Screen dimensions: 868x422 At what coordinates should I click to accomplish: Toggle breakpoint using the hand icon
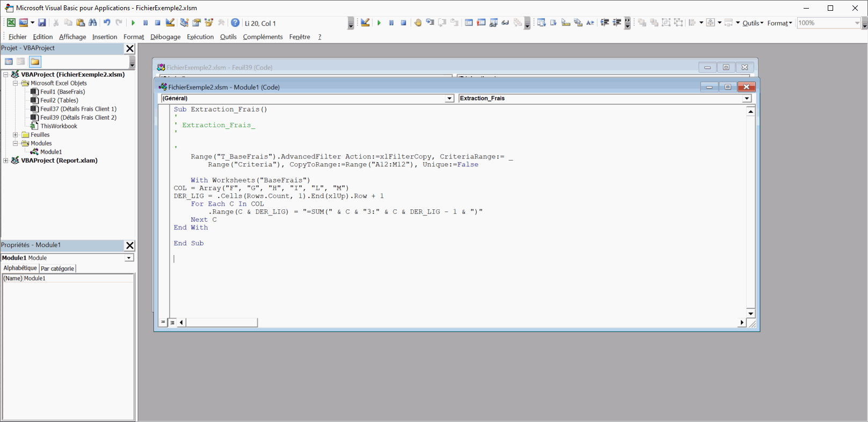(418, 23)
